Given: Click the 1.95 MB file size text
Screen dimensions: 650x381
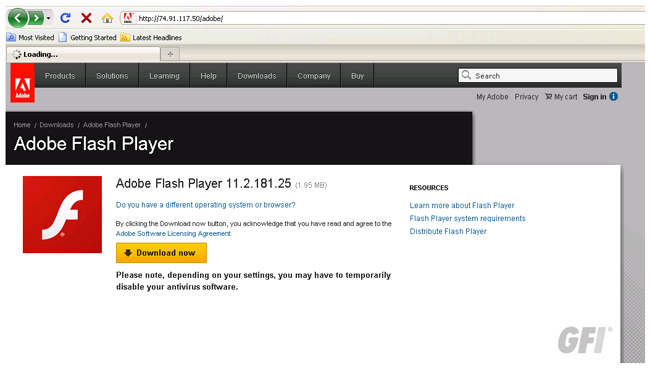Looking at the screenshot, I should pyautogui.click(x=311, y=185).
